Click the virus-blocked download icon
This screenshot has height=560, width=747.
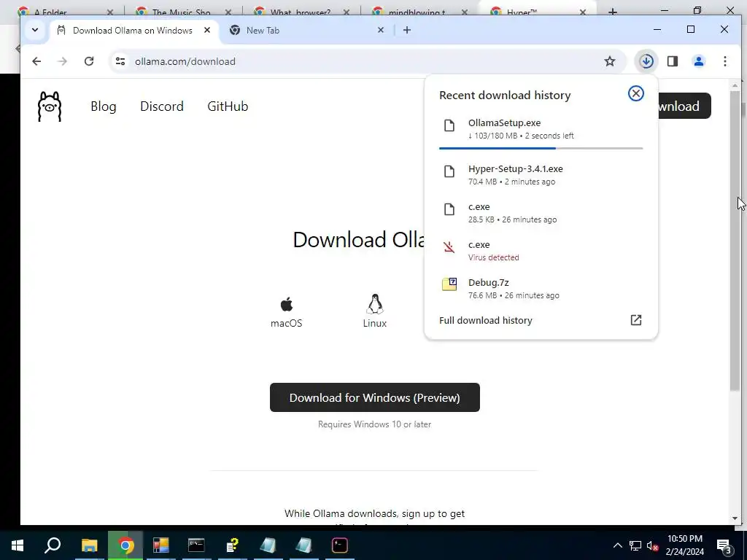[449, 246]
